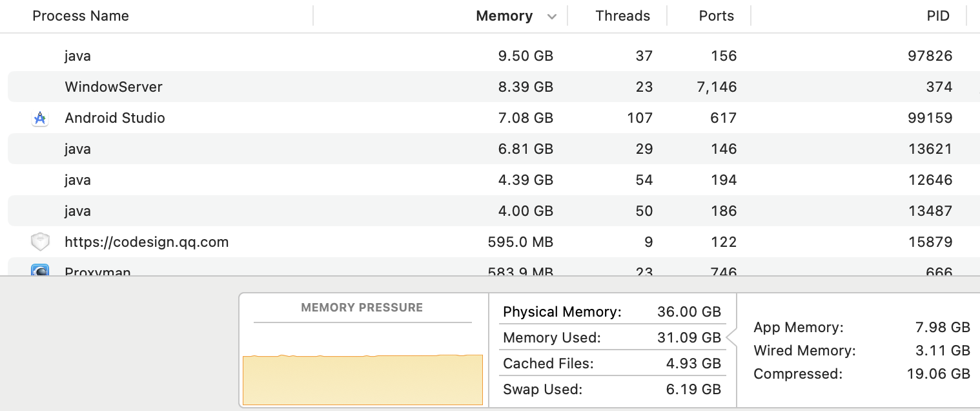The image size is (980, 411).
Task: Toggle Memory column sort direction chevron
Action: [x=551, y=17]
